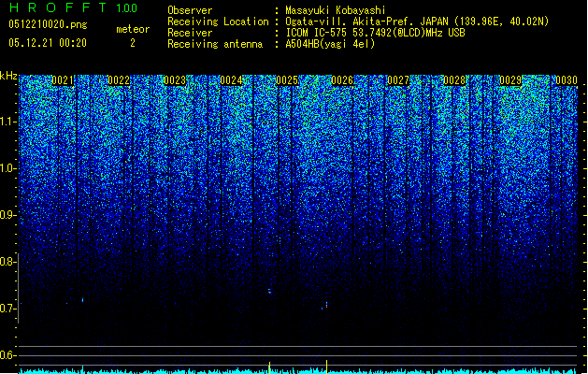Viewport: 588px width, 374px height.
Task: Click the HROFFT 1.0.0 title text
Action: 74,7
